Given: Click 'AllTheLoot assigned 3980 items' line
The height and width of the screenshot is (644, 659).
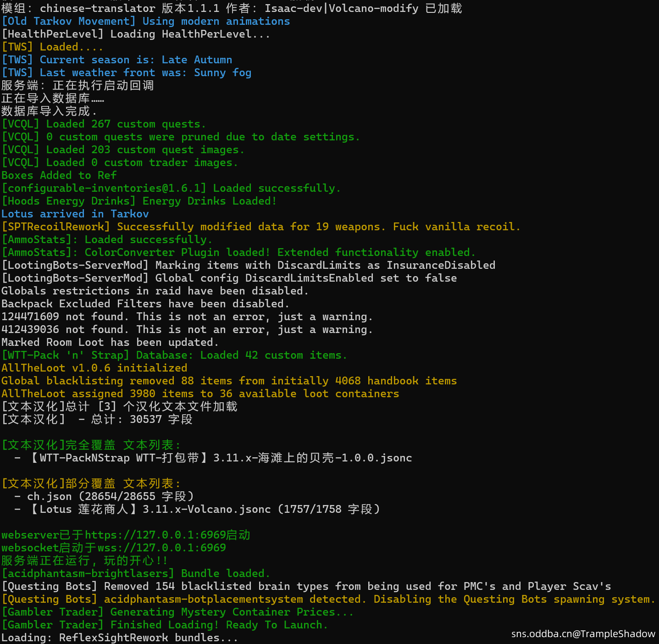Looking at the screenshot, I should click(x=200, y=394).
